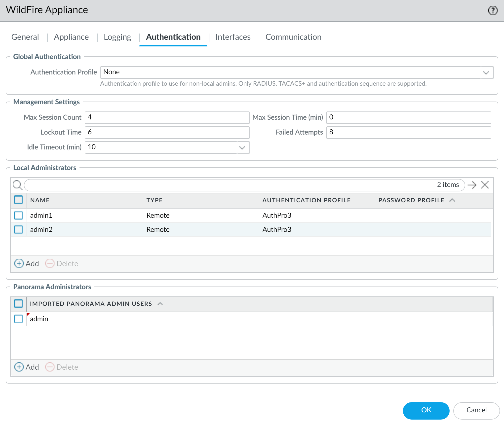Click Delete minus icon under Local Administrators
Screen dimensions: 504x429
point(50,263)
